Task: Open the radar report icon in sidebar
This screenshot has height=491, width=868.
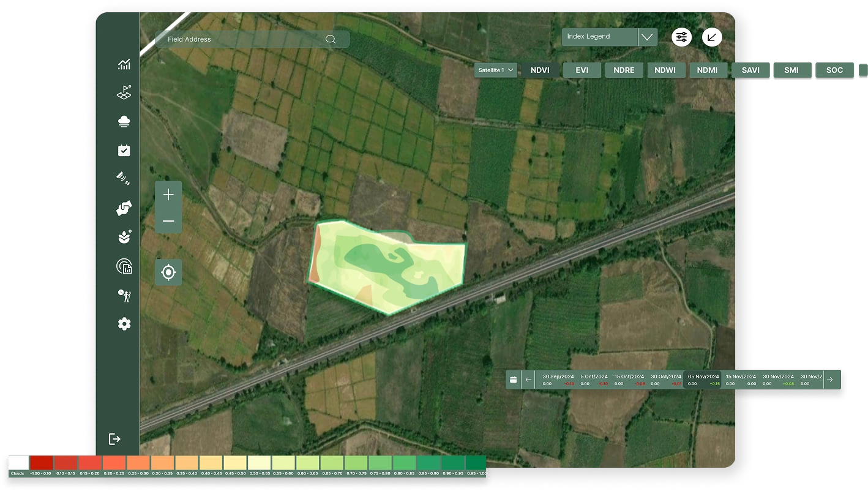Action: tap(124, 266)
